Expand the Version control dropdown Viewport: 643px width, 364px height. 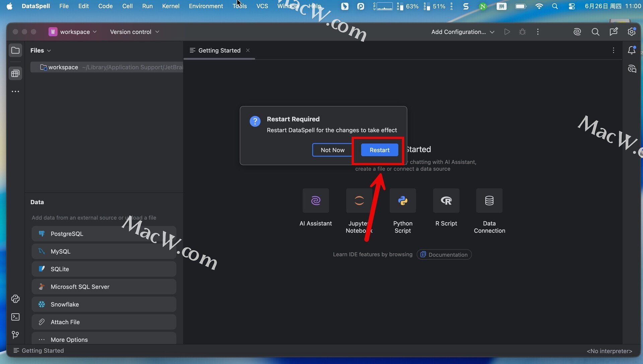pyautogui.click(x=134, y=32)
